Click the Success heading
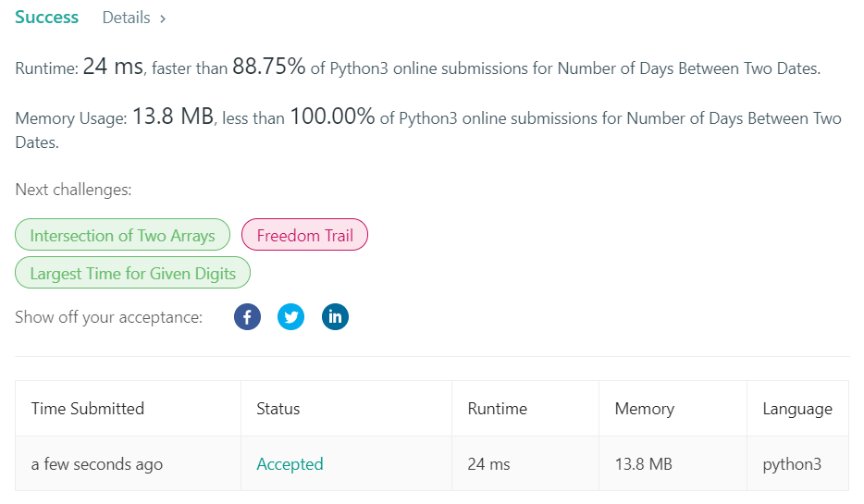The height and width of the screenshot is (504, 864). tap(46, 18)
